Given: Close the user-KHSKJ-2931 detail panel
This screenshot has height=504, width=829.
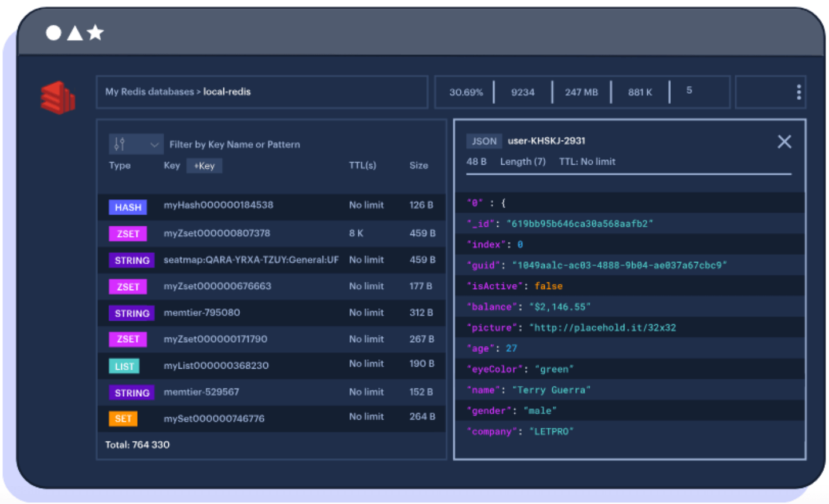Looking at the screenshot, I should pyautogui.click(x=784, y=141).
